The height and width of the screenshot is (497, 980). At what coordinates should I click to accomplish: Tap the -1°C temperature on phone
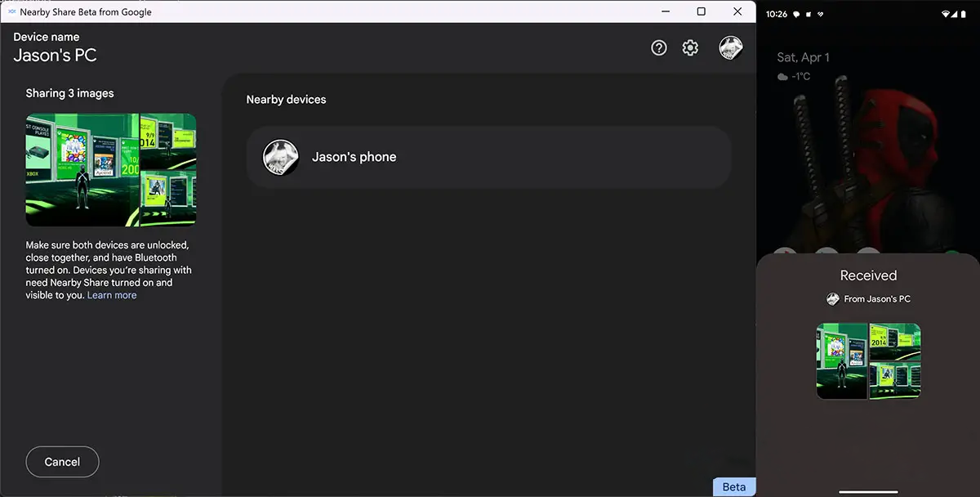(801, 77)
